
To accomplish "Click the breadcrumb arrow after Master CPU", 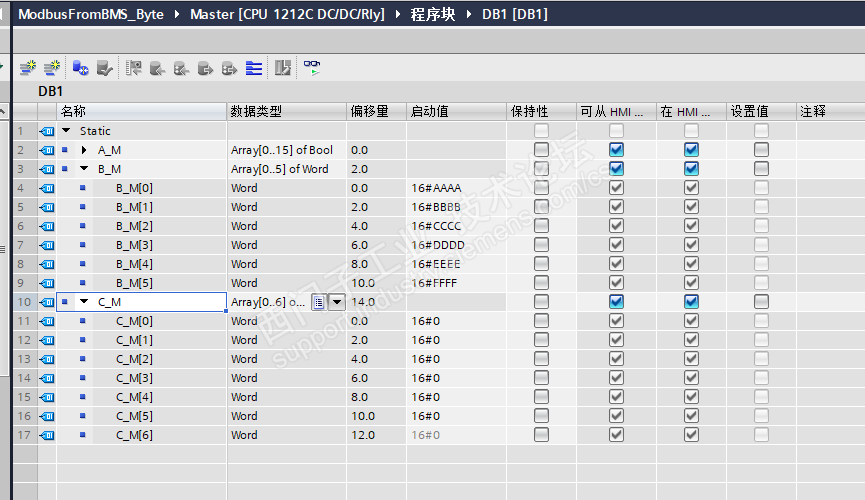I will [x=398, y=14].
